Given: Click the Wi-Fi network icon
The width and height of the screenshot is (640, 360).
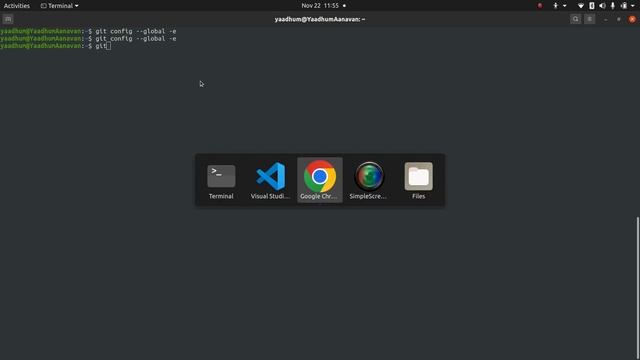Looking at the screenshot, I should click(580, 6).
